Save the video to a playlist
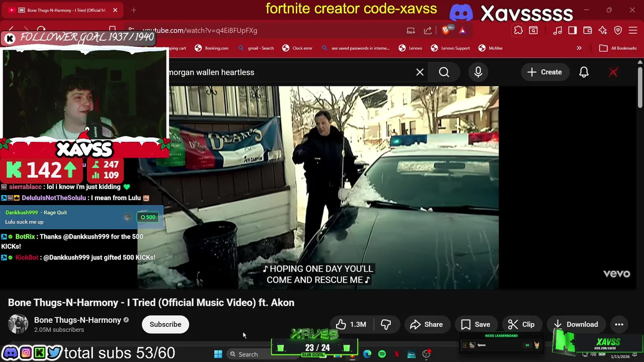 pos(475,324)
